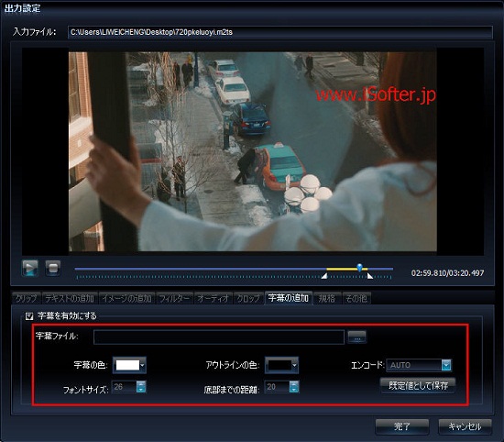Open the テキストの追加 tab
The image size is (504, 442).
tap(70, 299)
